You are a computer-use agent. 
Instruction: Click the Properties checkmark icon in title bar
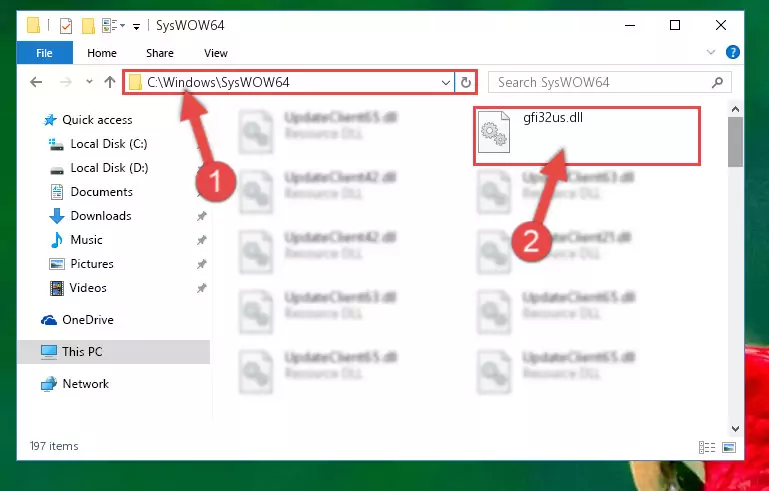[65, 26]
